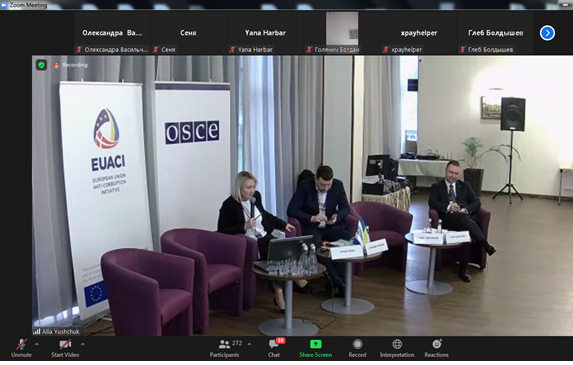
Task: Open the Interpretation globe icon
Action: pyautogui.click(x=397, y=344)
